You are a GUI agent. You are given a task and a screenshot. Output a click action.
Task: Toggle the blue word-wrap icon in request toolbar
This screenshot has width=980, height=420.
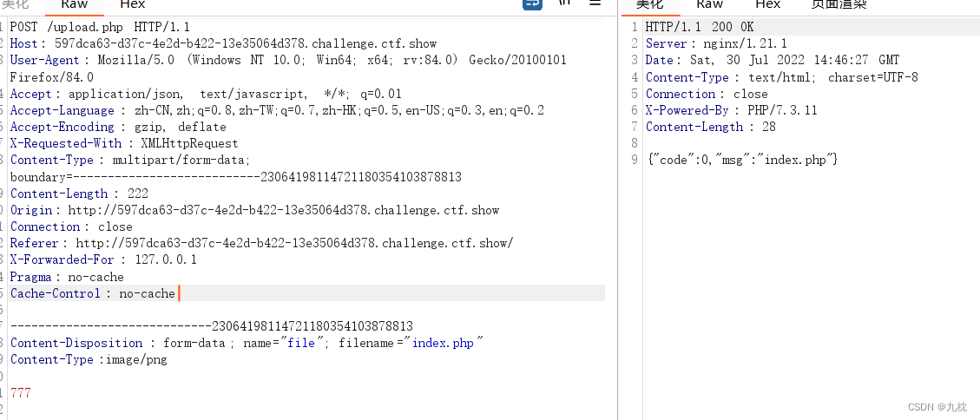pyautogui.click(x=532, y=3)
